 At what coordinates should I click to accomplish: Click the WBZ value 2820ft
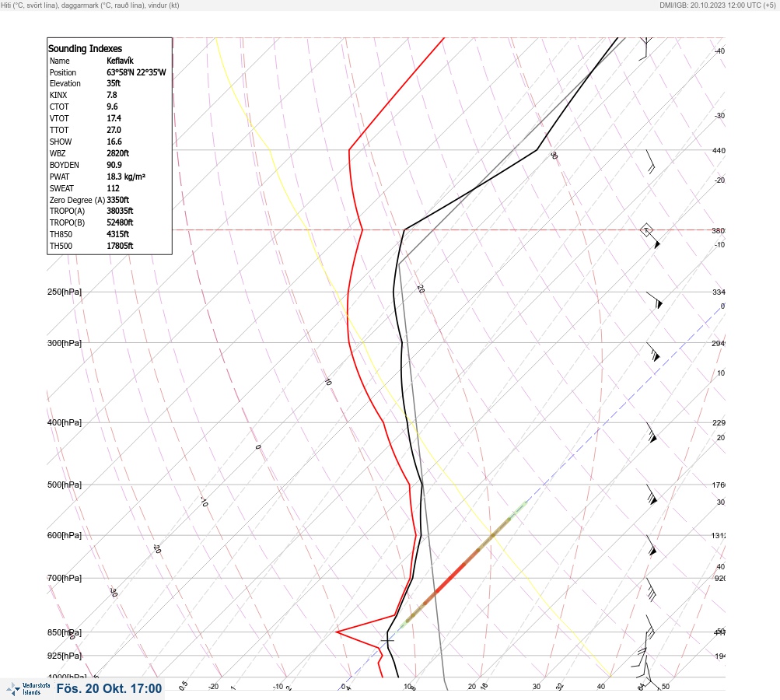click(x=118, y=153)
